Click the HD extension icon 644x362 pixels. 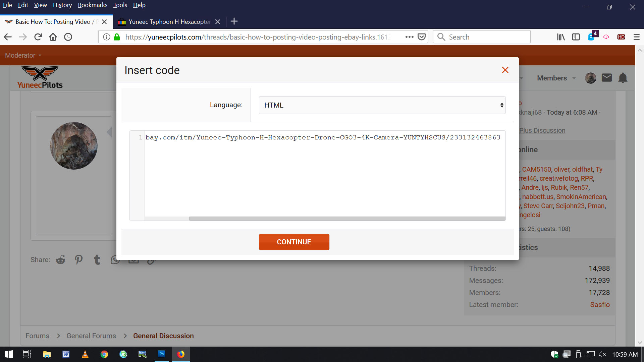[621, 37]
